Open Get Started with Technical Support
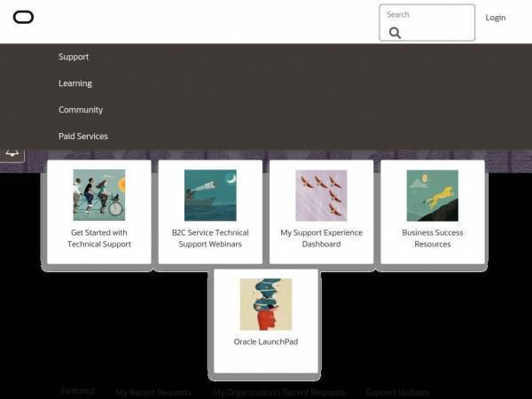The height and width of the screenshot is (399, 532). coord(99,239)
